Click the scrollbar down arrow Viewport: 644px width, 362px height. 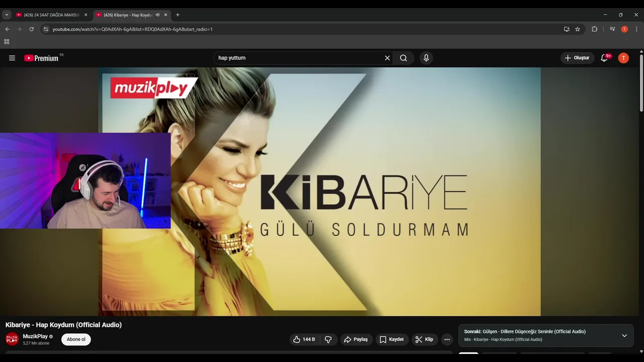641,351
